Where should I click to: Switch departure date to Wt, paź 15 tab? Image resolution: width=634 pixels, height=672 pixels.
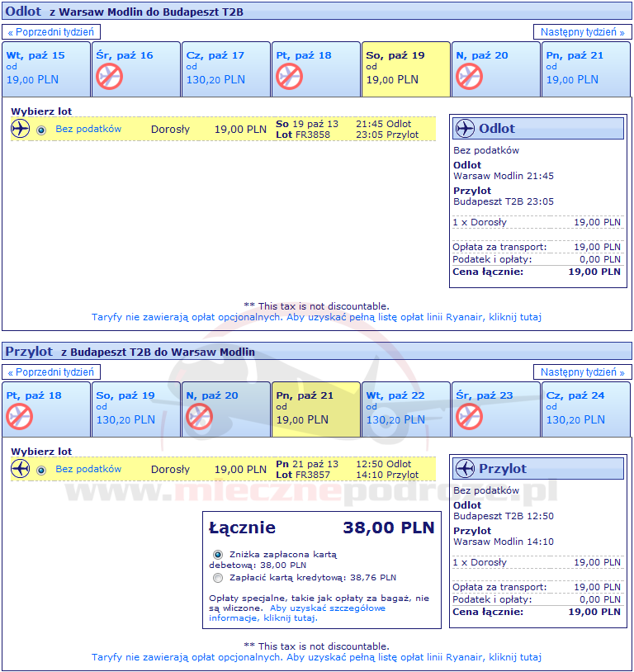[x=45, y=69]
